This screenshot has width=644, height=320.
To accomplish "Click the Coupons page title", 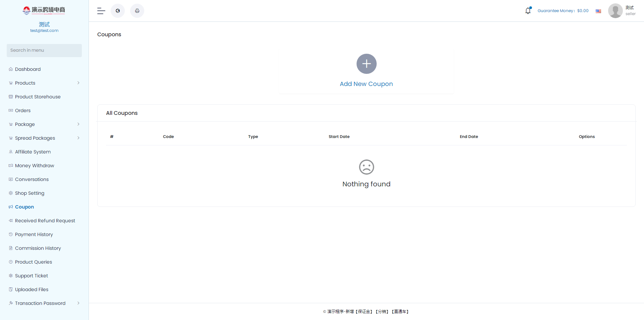I will click(109, 35).
